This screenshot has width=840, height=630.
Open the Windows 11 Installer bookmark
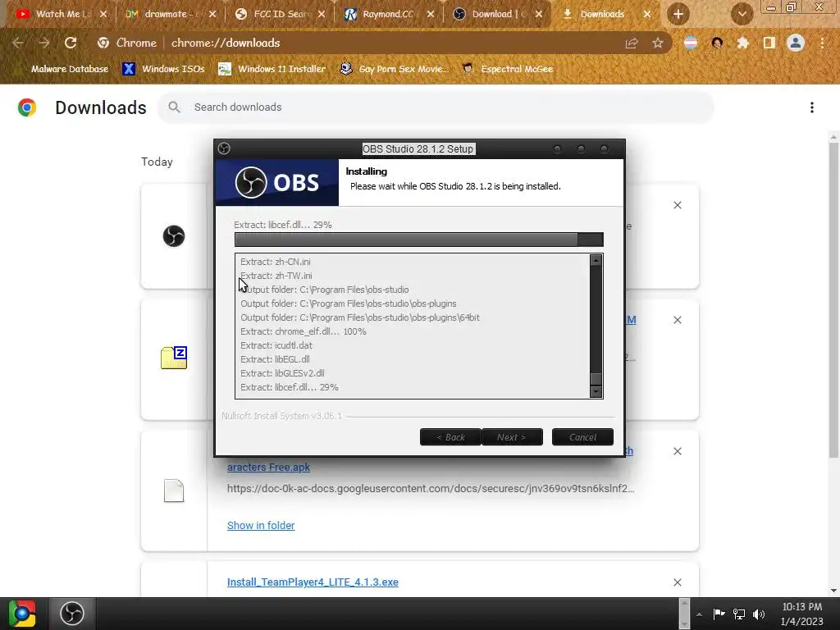[272, 69]
